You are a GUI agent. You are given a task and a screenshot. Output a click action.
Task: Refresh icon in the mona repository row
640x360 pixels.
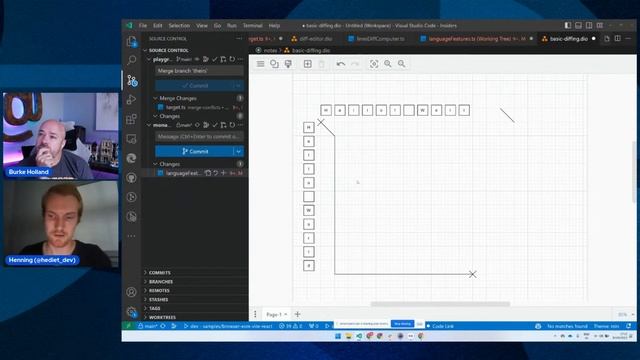232,125
